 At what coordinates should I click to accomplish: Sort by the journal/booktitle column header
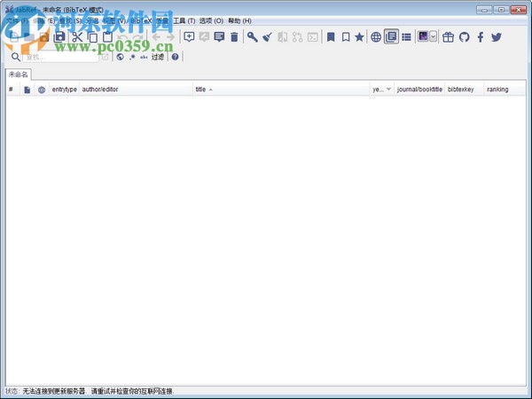point(419,90)
